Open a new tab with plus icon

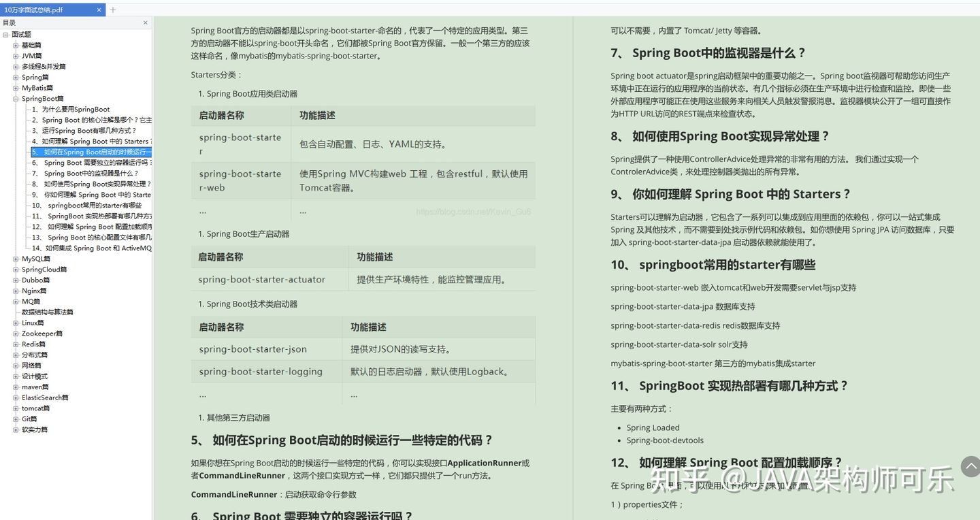[113, 10]
